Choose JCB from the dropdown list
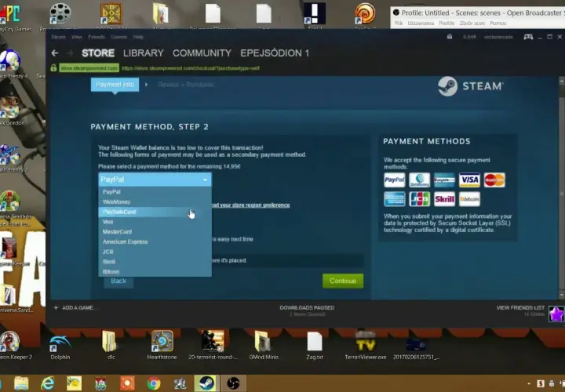The width and height of the screenshot is (565, 392). [155, 252]
